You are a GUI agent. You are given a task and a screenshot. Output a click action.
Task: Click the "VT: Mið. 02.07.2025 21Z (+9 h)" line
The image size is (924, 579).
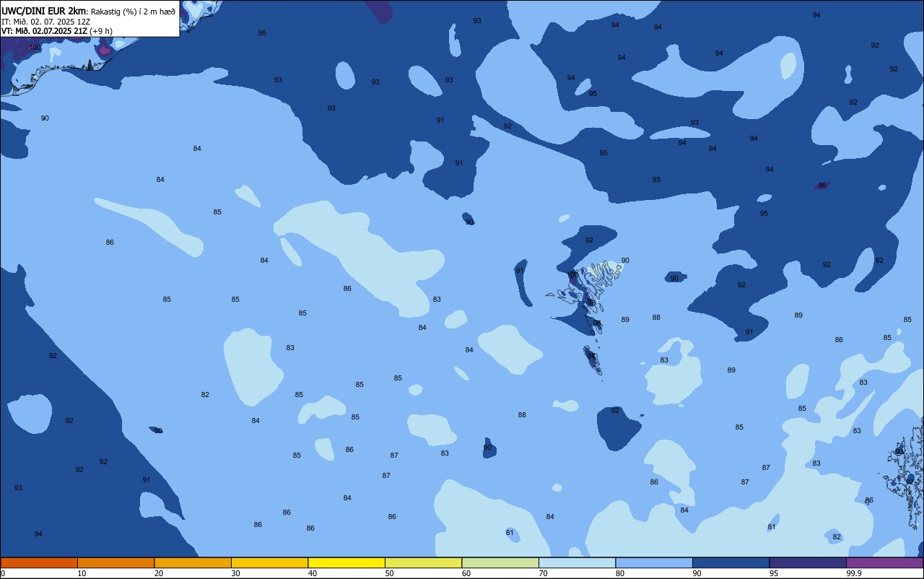[x=57, y=31]
